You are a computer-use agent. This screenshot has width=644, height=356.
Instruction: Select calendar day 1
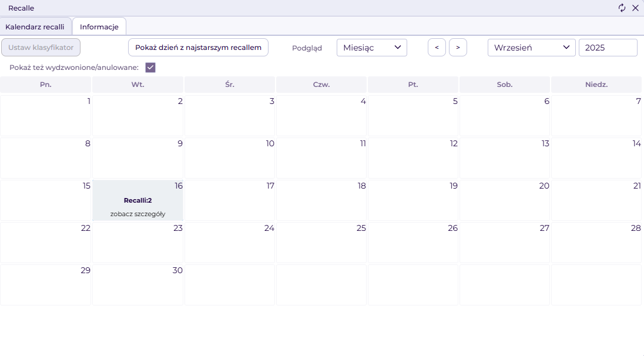(46, 116)
